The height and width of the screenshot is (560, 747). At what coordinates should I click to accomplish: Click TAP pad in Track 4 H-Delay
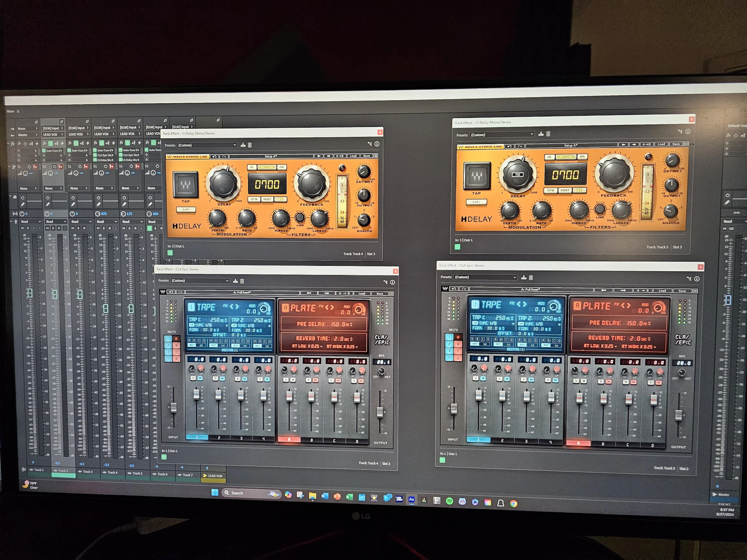[x=185, y=184]
